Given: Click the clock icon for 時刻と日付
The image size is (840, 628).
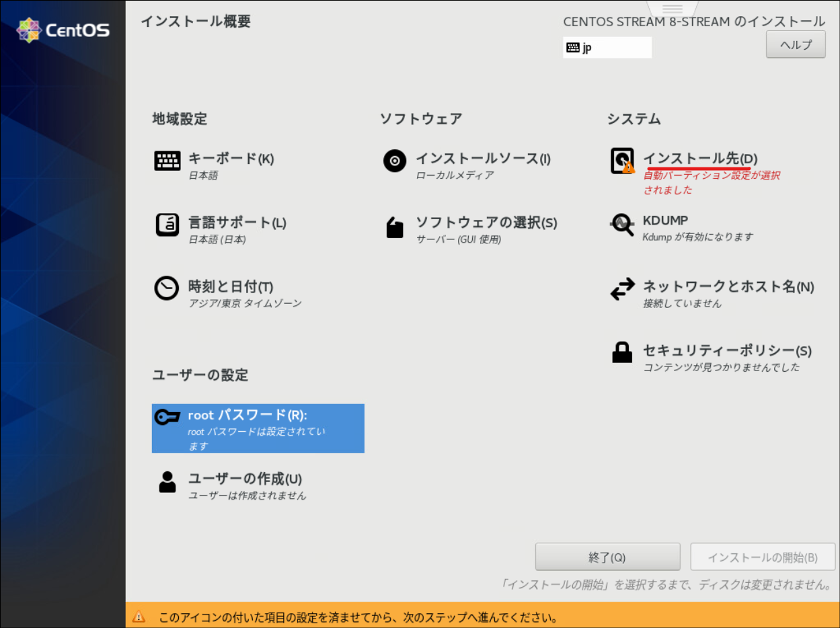Looking at the screenshot, I should (x=167, y=288).
